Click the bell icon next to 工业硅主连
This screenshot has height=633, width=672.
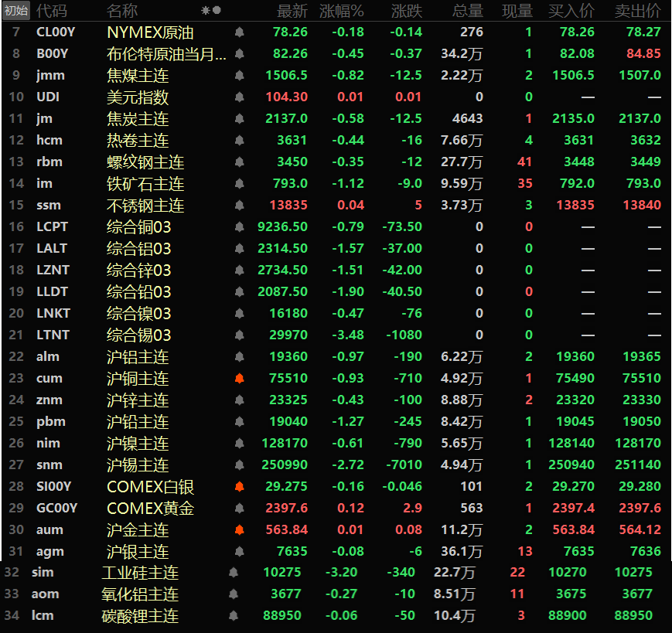click(234, 573)
